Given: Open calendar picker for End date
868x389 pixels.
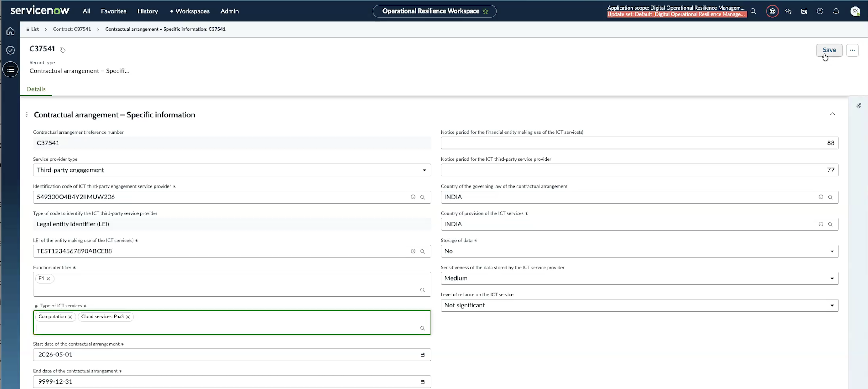Looking at the screenshot, I should (x=423, y=381).
